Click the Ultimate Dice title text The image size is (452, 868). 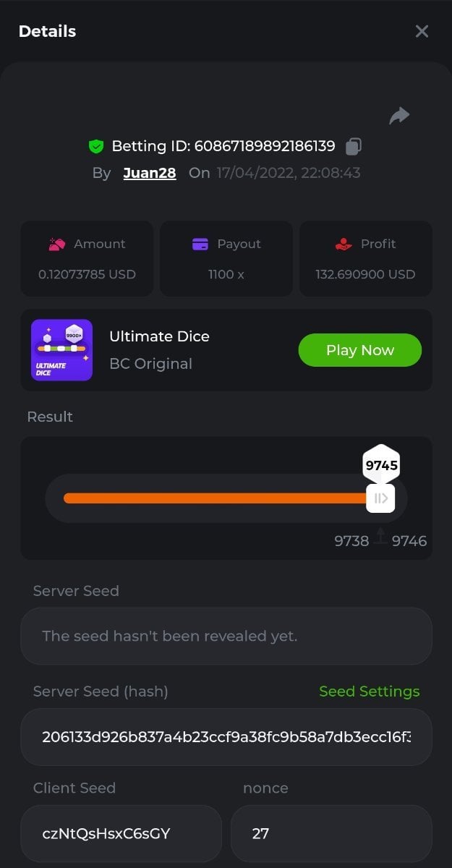tap(159, 336)
